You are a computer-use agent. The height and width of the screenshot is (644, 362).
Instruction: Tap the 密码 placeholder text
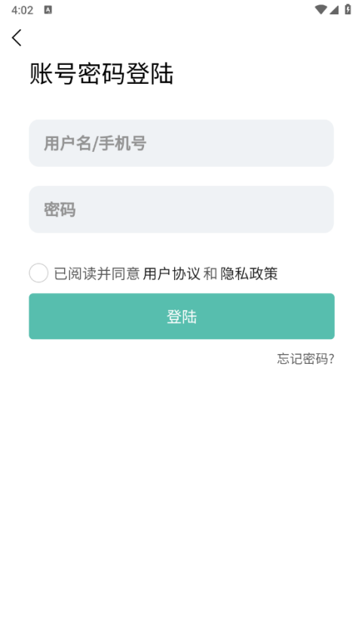pos(60,210)
